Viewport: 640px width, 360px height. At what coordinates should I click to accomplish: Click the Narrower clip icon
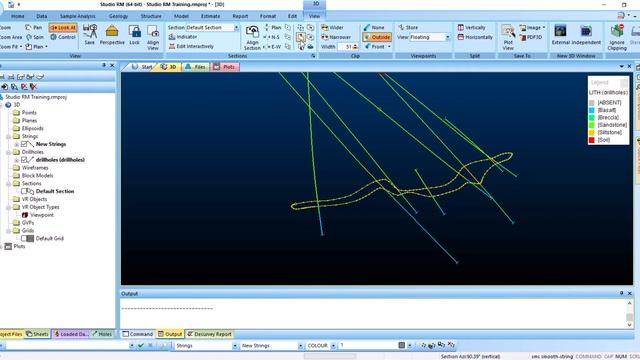point(325,37)
